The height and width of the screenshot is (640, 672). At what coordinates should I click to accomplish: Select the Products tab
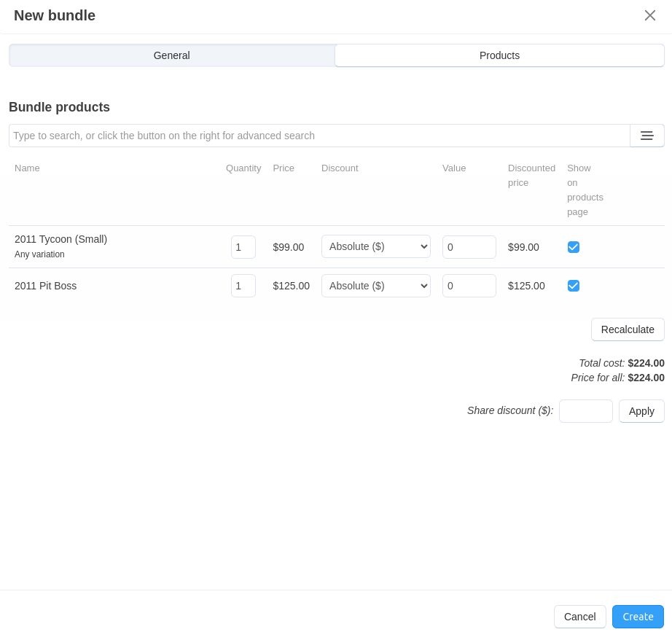(x=499, y=55)
